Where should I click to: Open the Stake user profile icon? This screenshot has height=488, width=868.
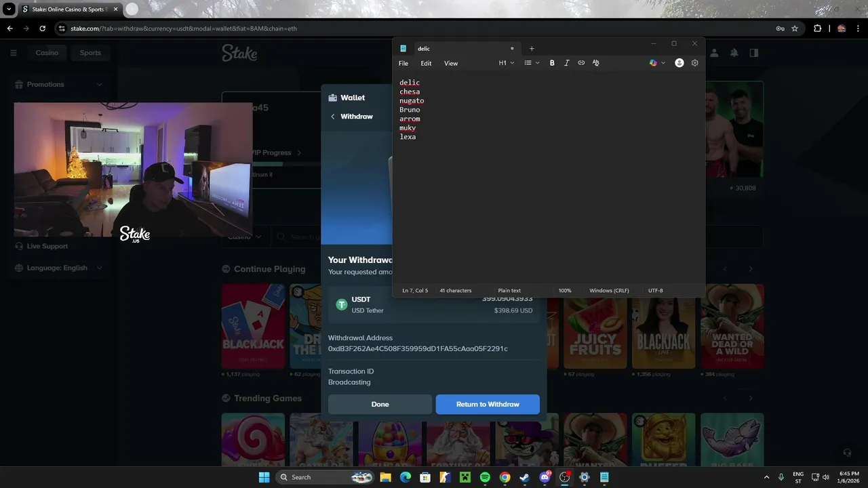(x=714, y=53)
